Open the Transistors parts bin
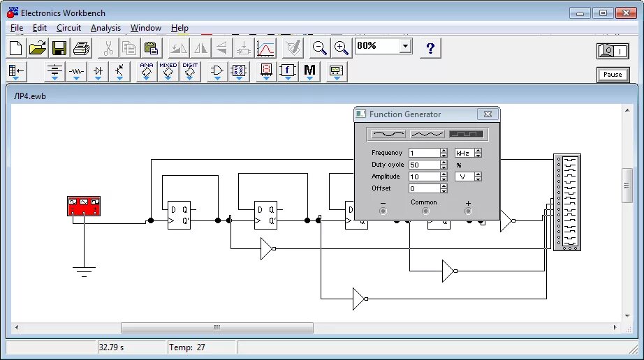 119,72
